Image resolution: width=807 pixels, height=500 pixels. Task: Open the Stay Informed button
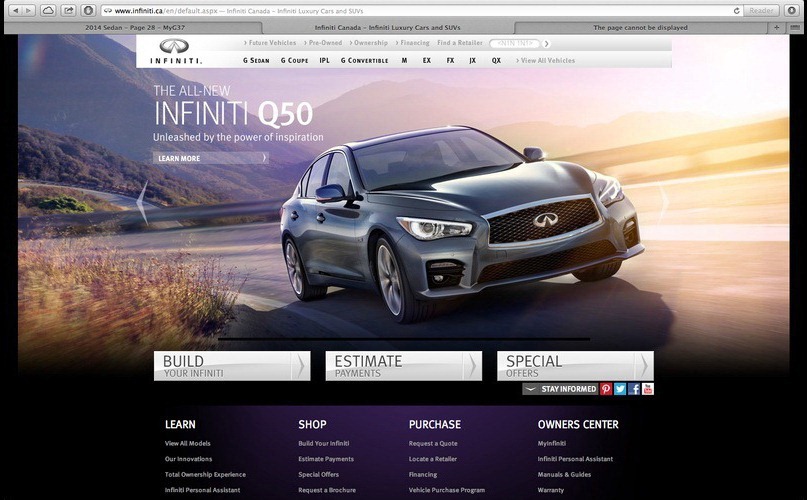tap(560, 389)
